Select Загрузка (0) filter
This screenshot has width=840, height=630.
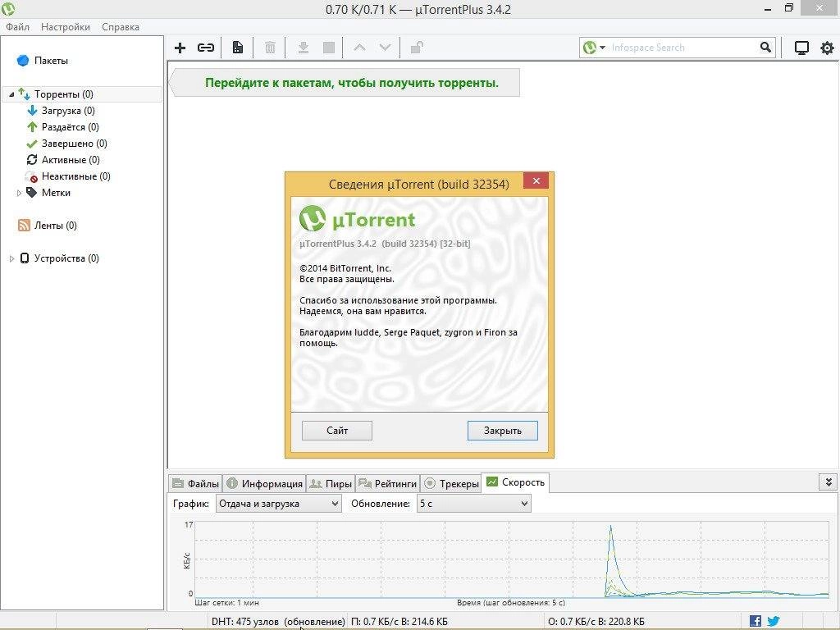point(68,111)
